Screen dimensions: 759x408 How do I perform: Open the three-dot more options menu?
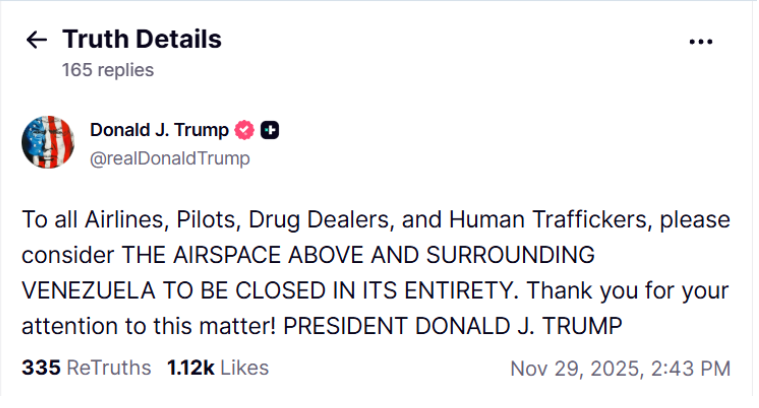[702, 42]
